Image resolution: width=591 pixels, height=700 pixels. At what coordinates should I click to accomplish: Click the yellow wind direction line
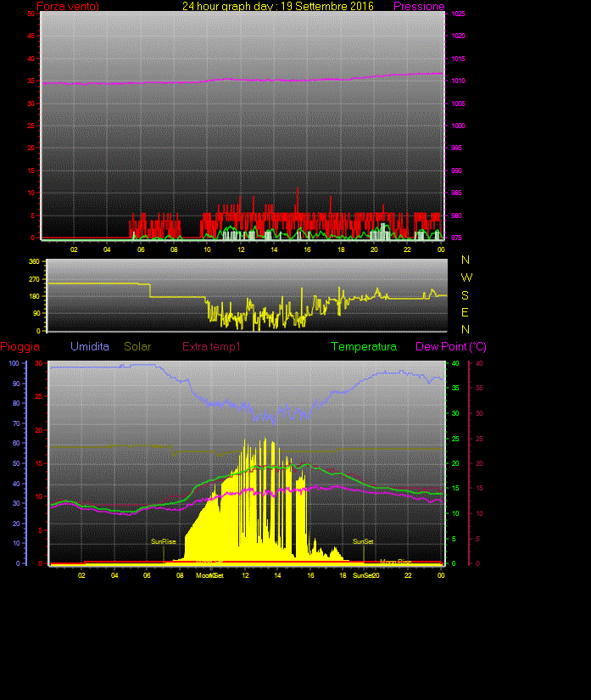point(102,283)
